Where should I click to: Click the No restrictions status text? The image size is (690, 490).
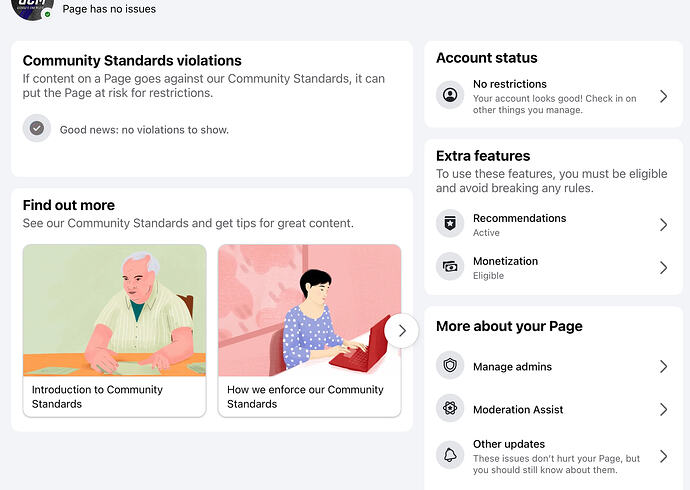point(510,84)
